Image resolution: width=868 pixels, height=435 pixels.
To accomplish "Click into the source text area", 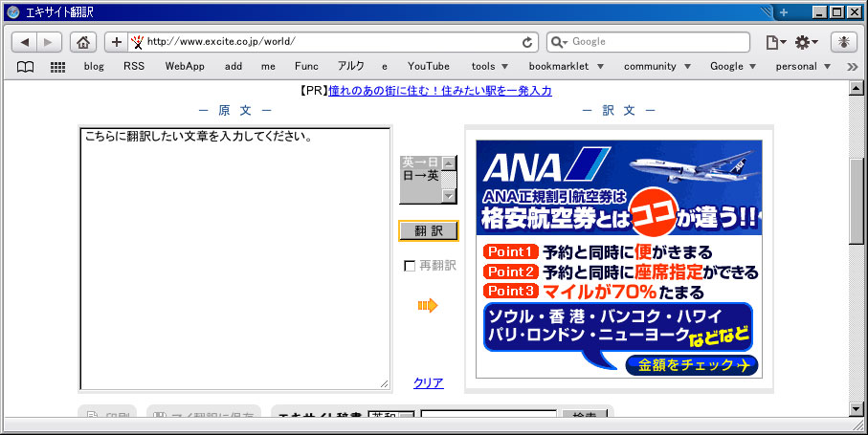I will point(235,259).
